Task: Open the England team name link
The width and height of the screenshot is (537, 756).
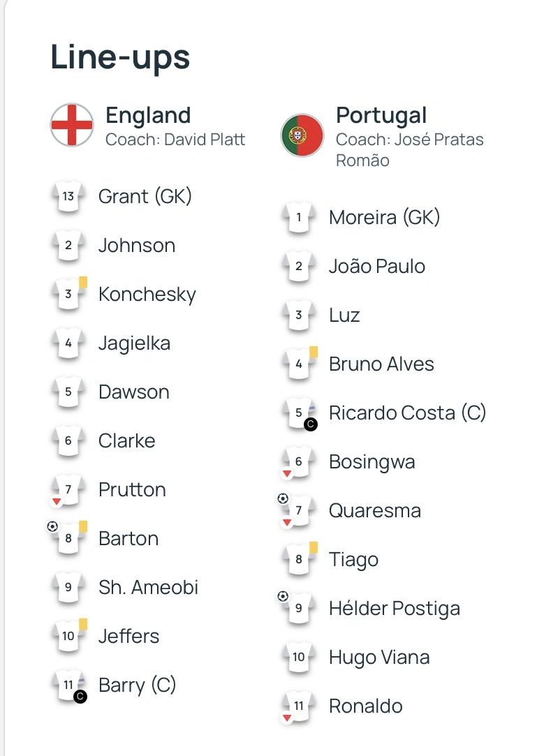Action: (x=148, y=115)
